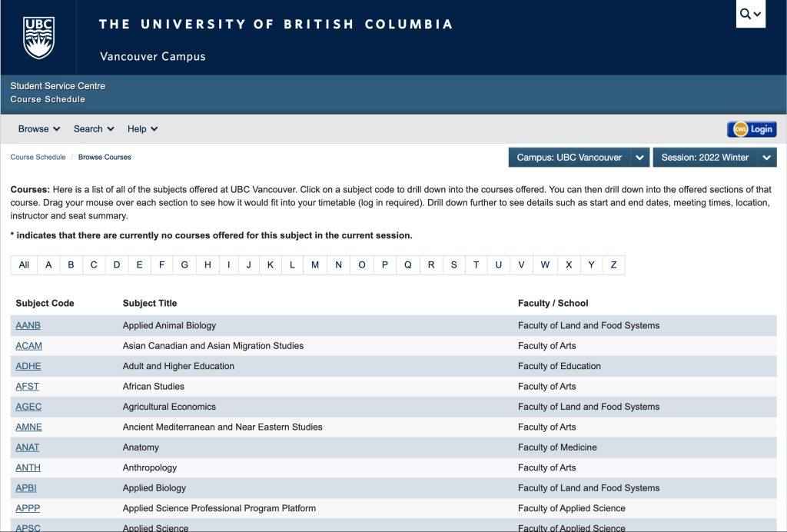Open the AMNE subject code link
Image resolution: width=787 pixels, height=532 pixels.
click(28, 427)
